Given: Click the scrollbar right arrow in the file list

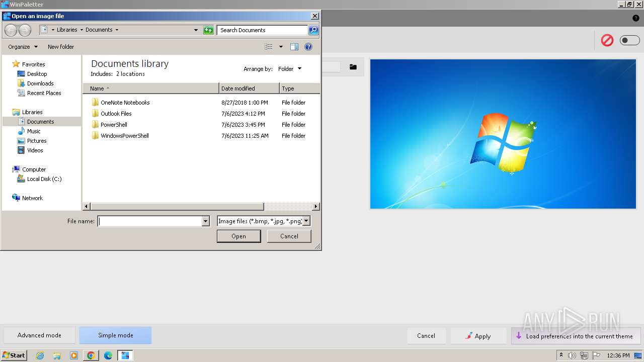Looking at the screenshot, I should [316, 207].
